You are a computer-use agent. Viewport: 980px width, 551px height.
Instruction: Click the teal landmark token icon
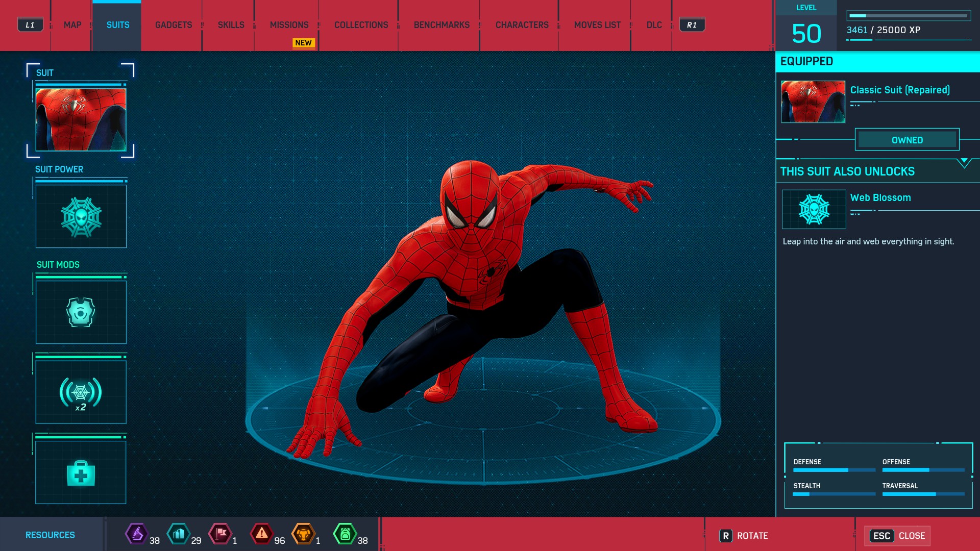click(x=178, y=534)
